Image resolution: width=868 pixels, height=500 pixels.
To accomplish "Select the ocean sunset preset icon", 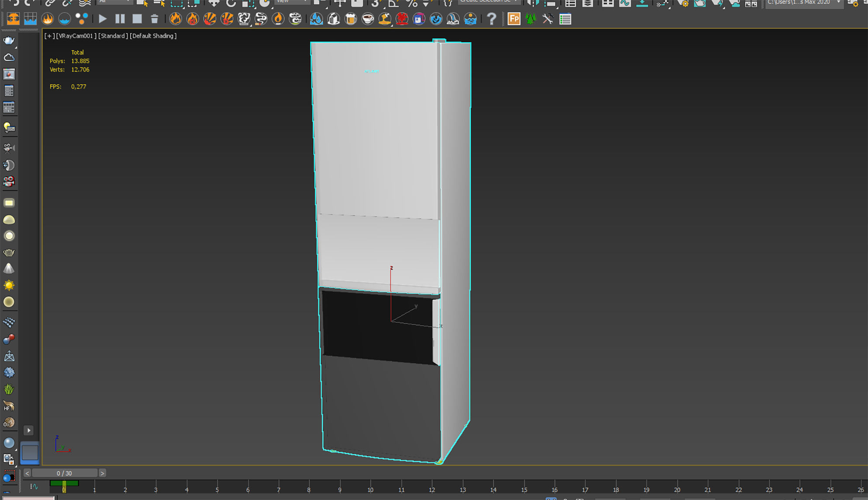I will click(x=470, y=19).
